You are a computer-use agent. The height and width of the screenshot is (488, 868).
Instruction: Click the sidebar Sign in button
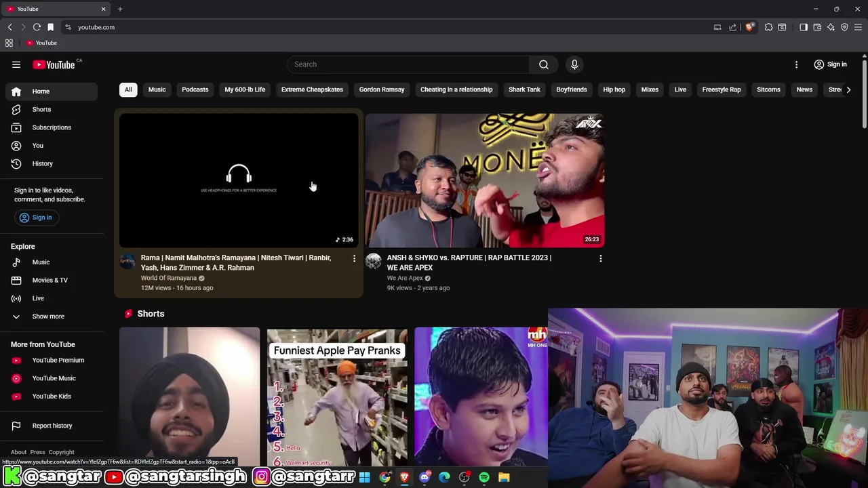pos(36,218)
